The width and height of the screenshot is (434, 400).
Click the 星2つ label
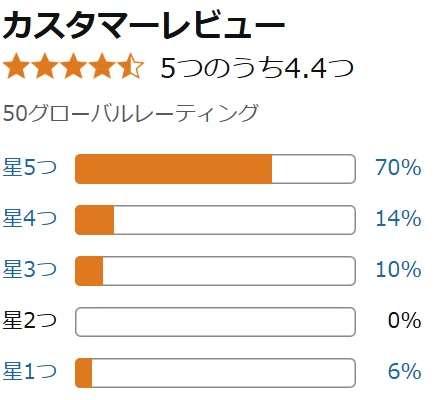(x=30, y=320)
